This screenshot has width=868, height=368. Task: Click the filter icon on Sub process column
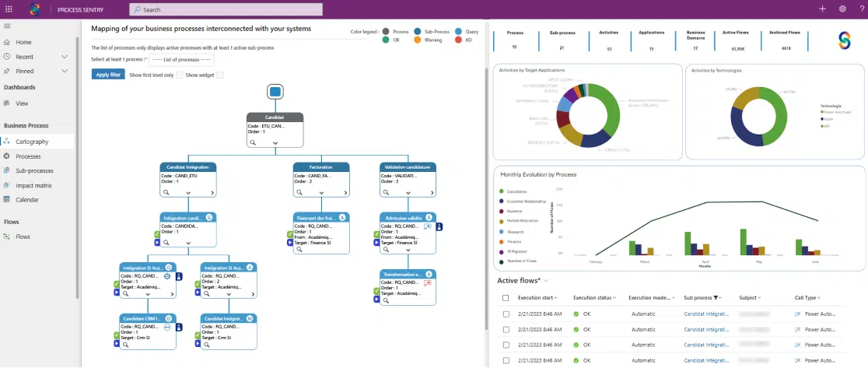pyautogui.click(x=716, y=298)
